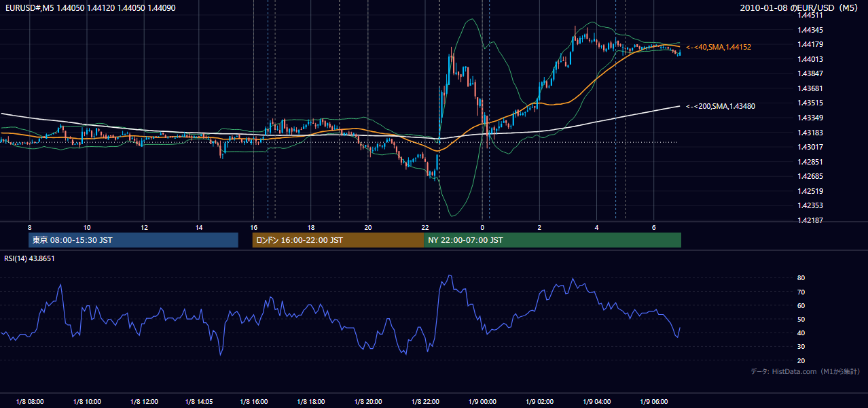
Task: Click the hour 12 tick under price chart
Action: [x=143, y=227]
